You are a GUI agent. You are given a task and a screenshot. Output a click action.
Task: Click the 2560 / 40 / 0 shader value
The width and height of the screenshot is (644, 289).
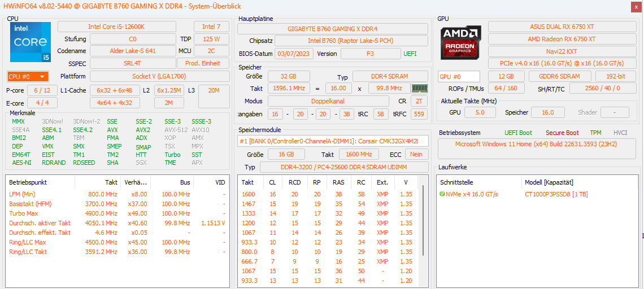603,88
